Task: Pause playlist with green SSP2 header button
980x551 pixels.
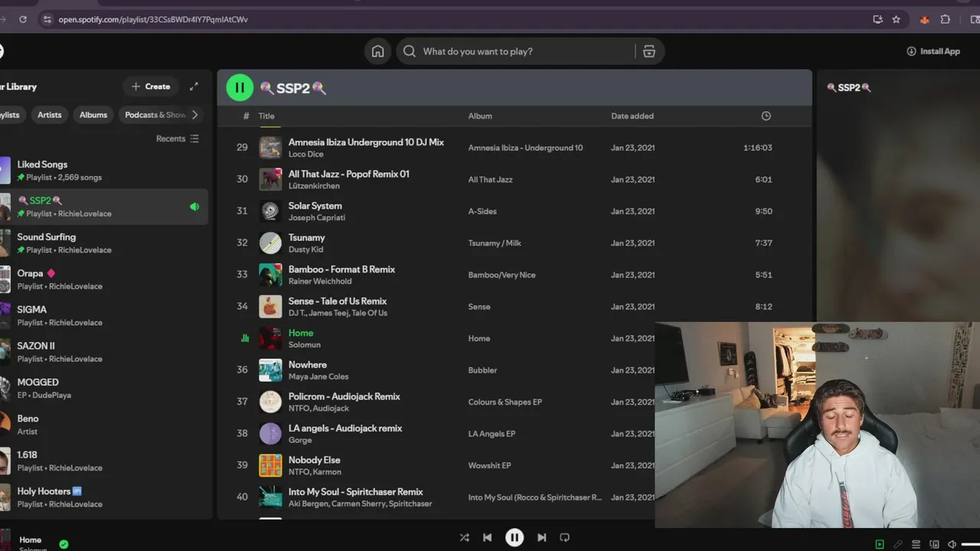Action: (x=240, y=88)
